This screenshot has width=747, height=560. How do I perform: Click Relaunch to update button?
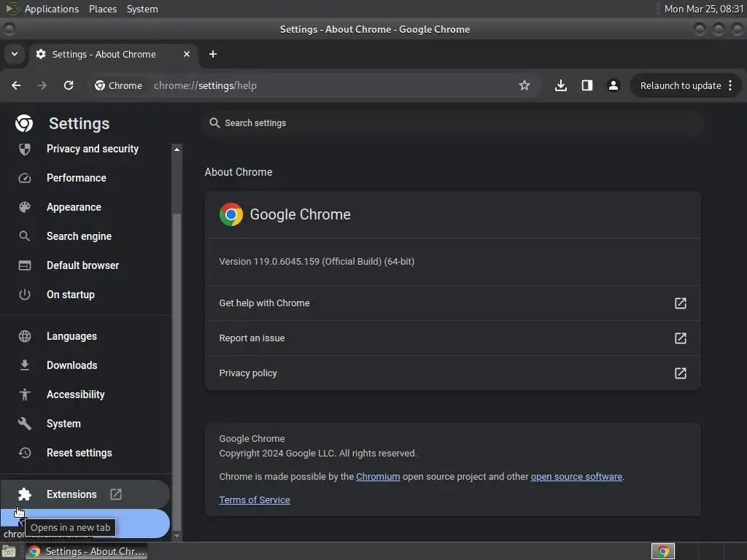[681, 86]
